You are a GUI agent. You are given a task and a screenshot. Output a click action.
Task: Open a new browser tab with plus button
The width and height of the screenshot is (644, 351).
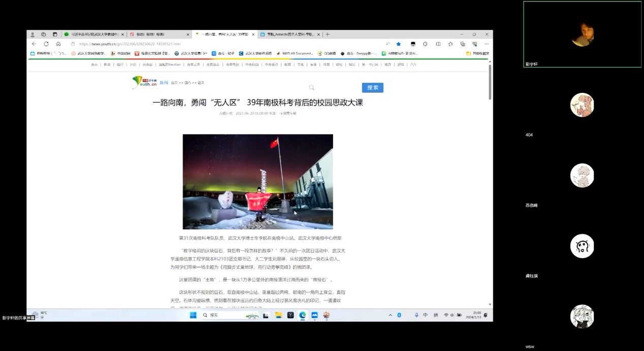(328, 34)
